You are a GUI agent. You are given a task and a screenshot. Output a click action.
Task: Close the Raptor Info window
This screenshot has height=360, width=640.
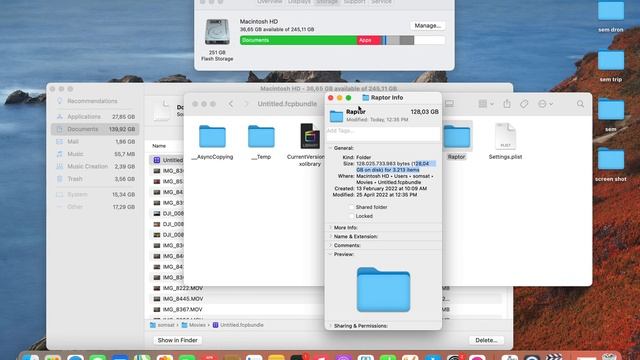[331, 98]
